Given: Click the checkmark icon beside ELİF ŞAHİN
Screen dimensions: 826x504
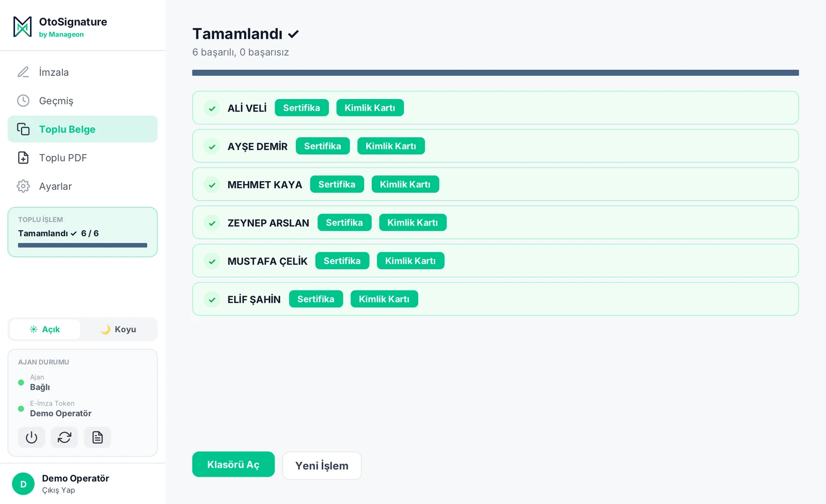Looking at the screenshot, I should pos(212,299).
